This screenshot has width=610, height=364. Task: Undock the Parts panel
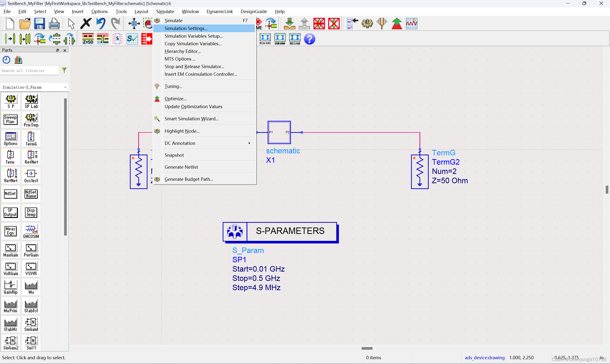click(57, 50)
